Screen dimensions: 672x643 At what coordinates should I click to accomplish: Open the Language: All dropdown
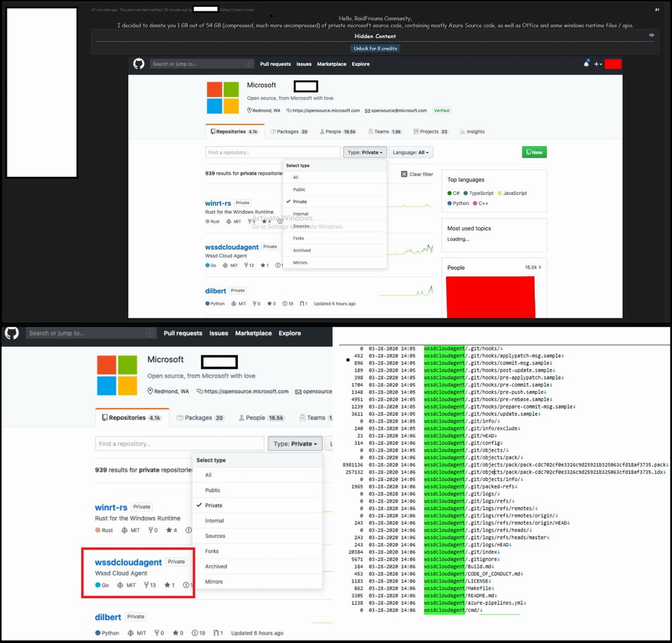[411, 153]
